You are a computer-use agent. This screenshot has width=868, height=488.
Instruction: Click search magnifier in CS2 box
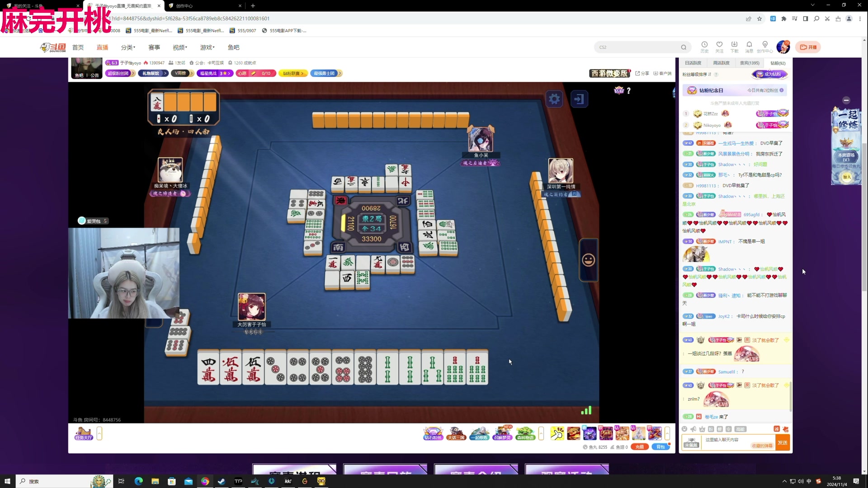tap(684, 47)
